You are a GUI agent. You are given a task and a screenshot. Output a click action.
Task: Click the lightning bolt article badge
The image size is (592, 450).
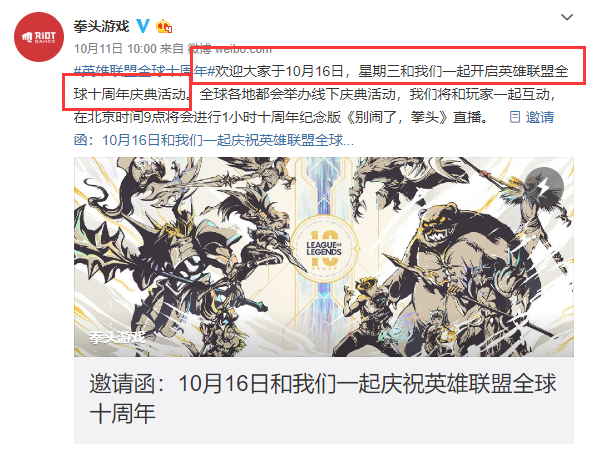coord(544,186)
